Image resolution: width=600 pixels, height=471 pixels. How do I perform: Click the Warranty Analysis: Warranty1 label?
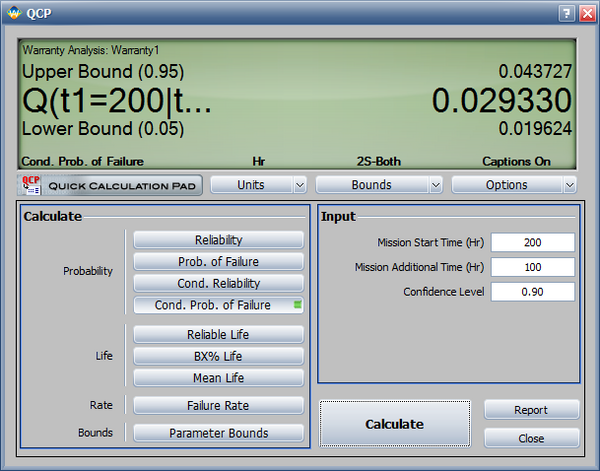click(x=91, y=50)
